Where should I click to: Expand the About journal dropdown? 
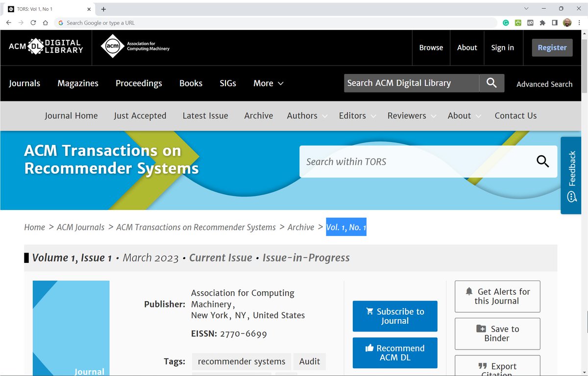coord(463,116)
